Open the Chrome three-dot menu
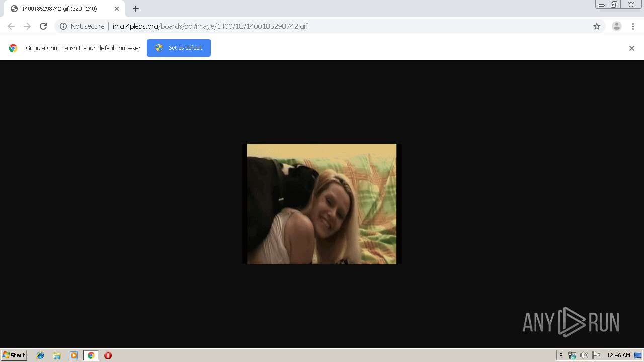Image resolution: width=644 pixels, height=362 pixels. tap(633, 26)
